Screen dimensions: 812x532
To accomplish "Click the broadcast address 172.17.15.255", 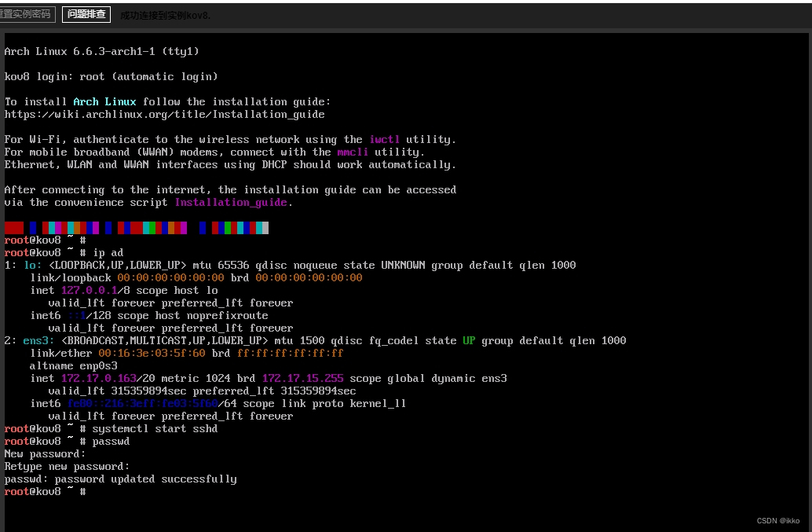I will [x=302, y=378].
